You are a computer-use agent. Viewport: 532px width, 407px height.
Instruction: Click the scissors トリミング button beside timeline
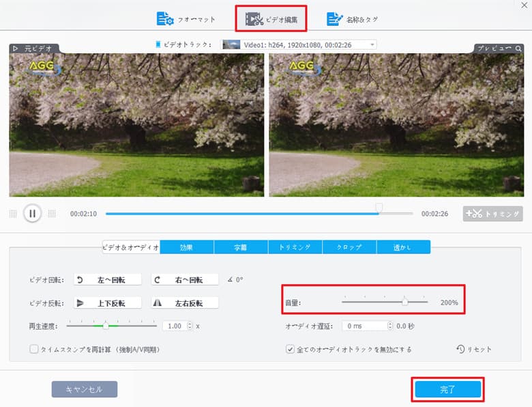492,214
